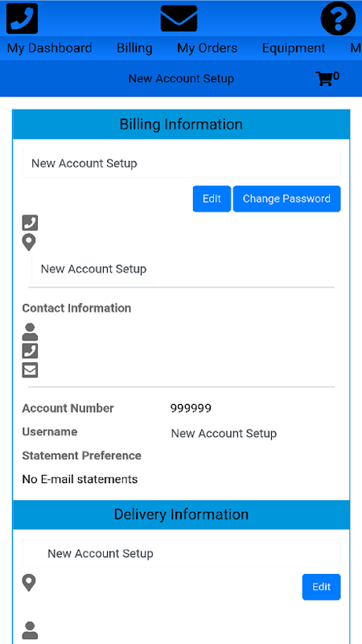The height and width of the screenshot is (644, 362).
Task: Select the Equipment tab
Action: 294,48
